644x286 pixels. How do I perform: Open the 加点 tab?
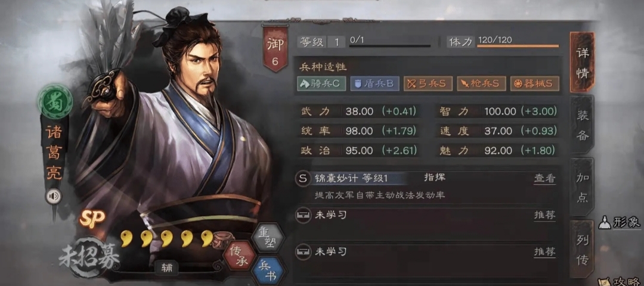[583, 187]
